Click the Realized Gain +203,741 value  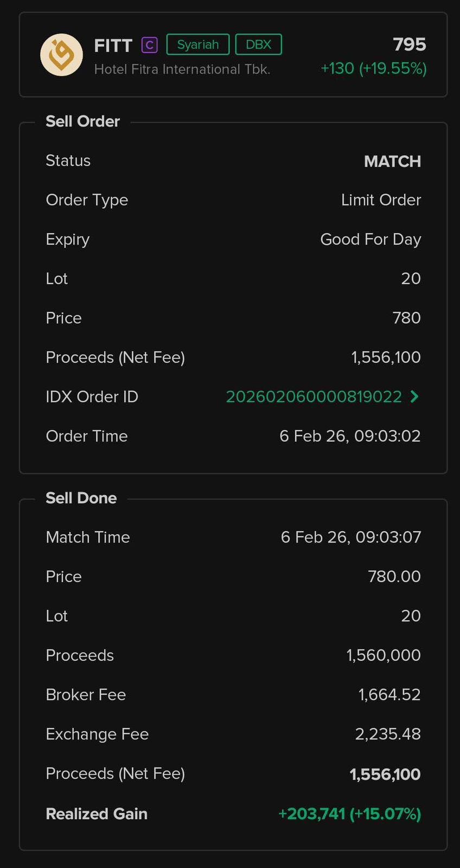[x=349, y=814]
